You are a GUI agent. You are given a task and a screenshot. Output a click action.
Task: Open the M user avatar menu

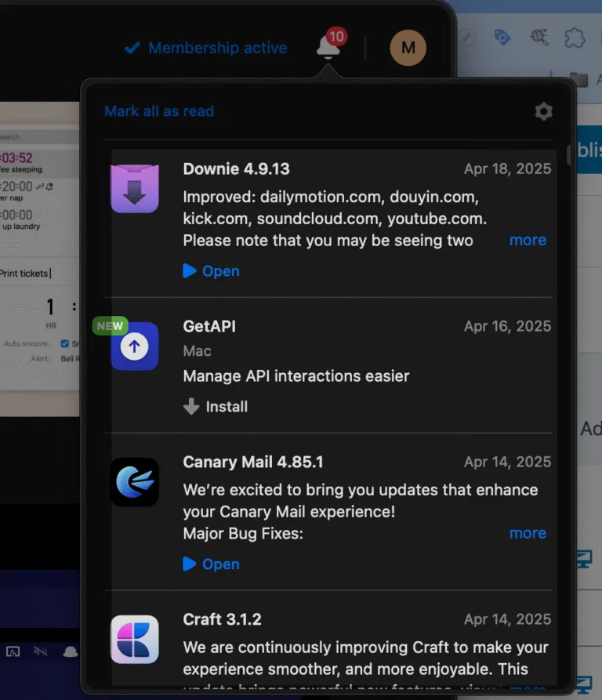408,48
